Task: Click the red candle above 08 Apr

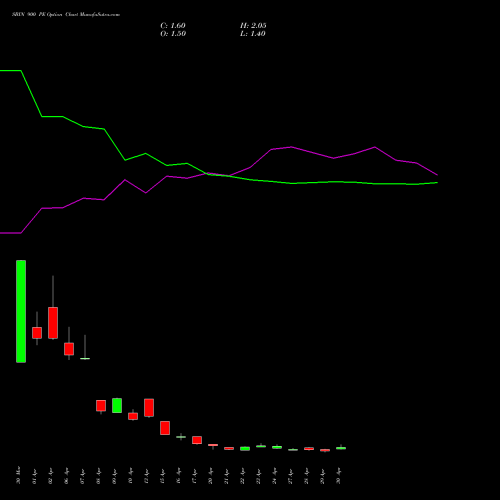Action: click(x=101, y=406)
